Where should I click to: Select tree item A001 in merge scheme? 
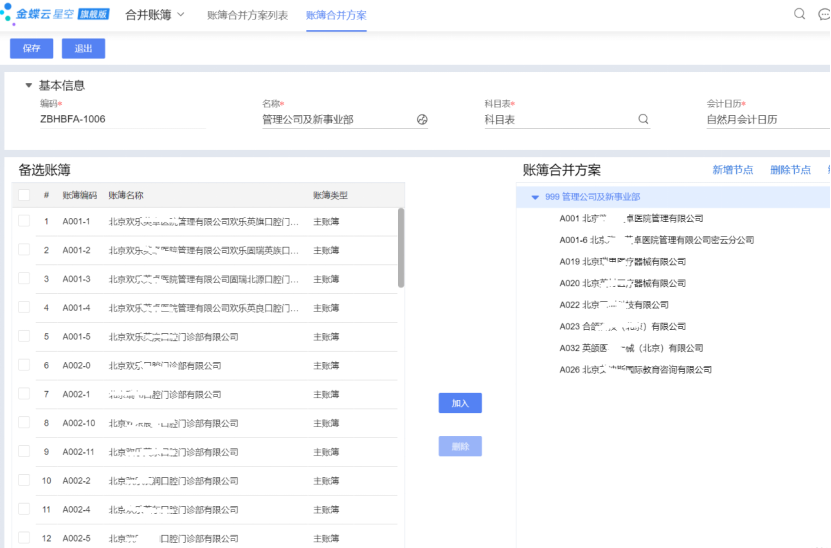click(631, 218)
